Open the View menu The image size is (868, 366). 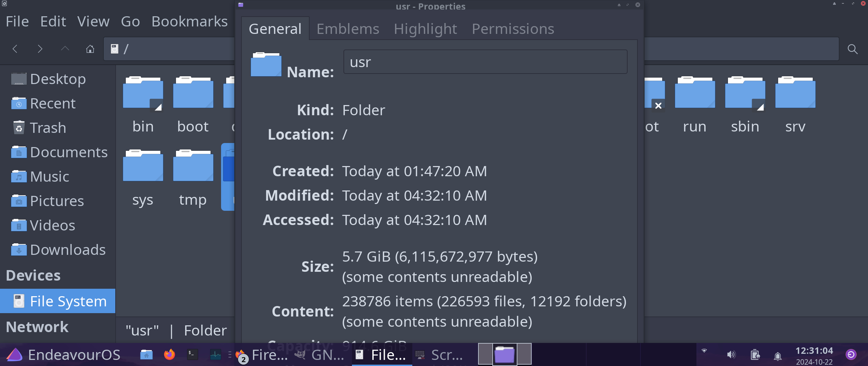[x=93, y=21]
